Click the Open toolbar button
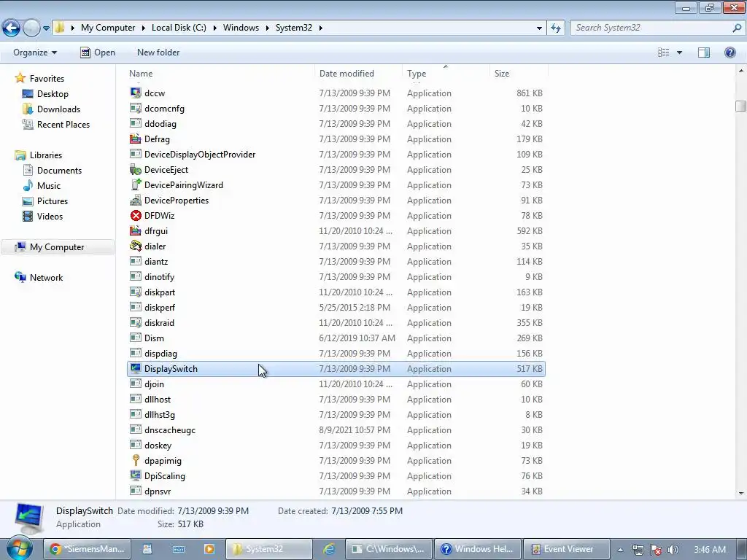The height and width of the screenshot is (560, 747). point(98,52)
